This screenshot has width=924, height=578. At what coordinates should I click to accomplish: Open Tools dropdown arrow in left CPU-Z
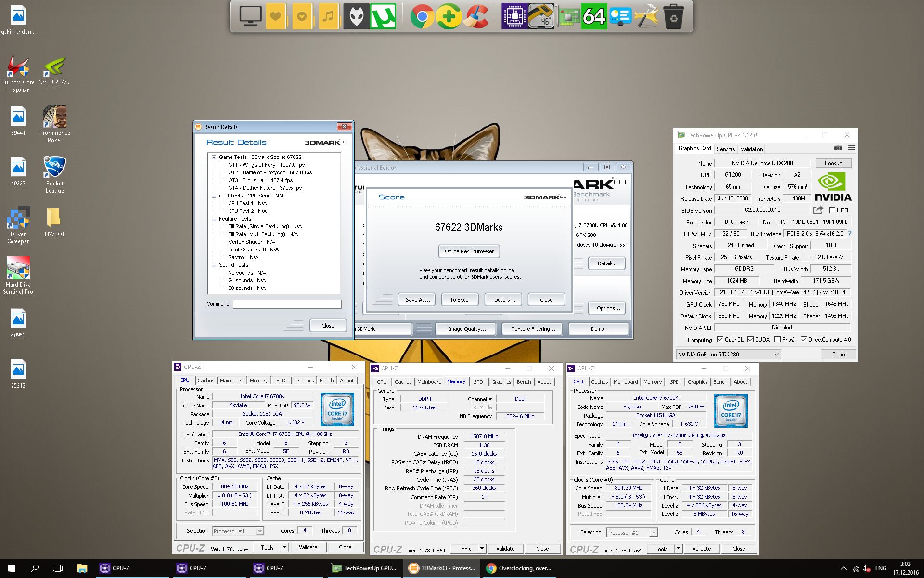(284, 547)
